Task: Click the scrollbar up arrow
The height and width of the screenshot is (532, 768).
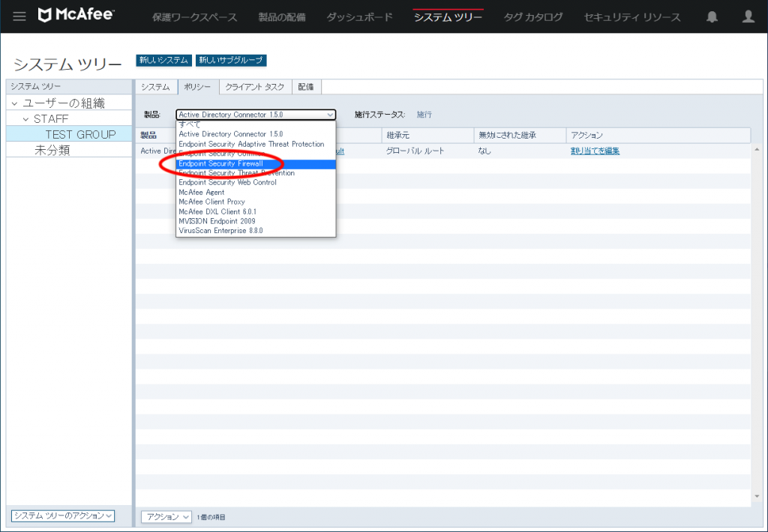Action: point(757,149)
